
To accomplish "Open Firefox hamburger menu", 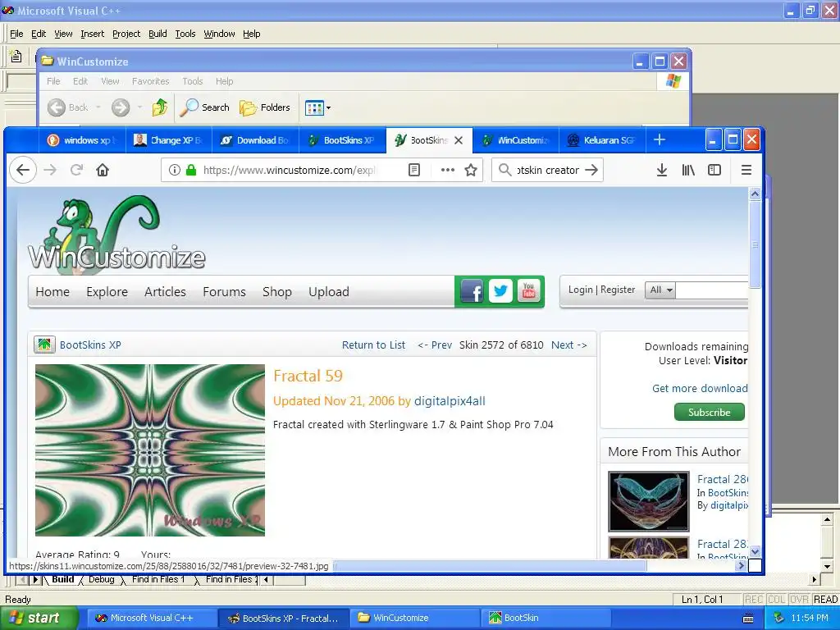I will coord(746,171).
